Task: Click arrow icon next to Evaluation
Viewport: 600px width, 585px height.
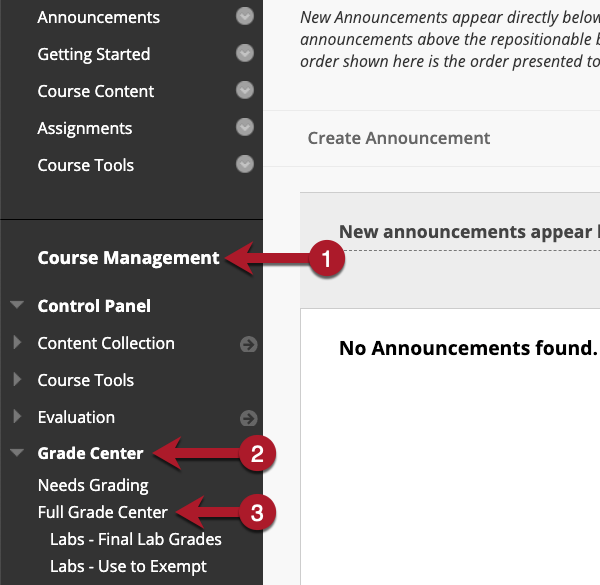Action: point(248,418)
